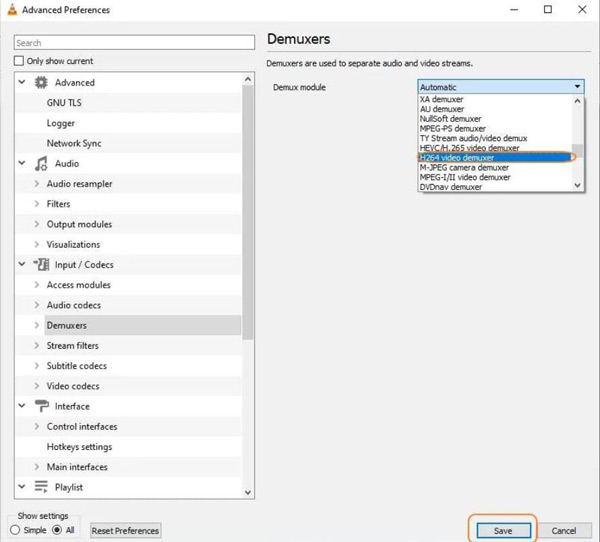Viewport: 600px width, 542px height.
Task: Select Subtitle codecs tree item
Action: [77, 366]
